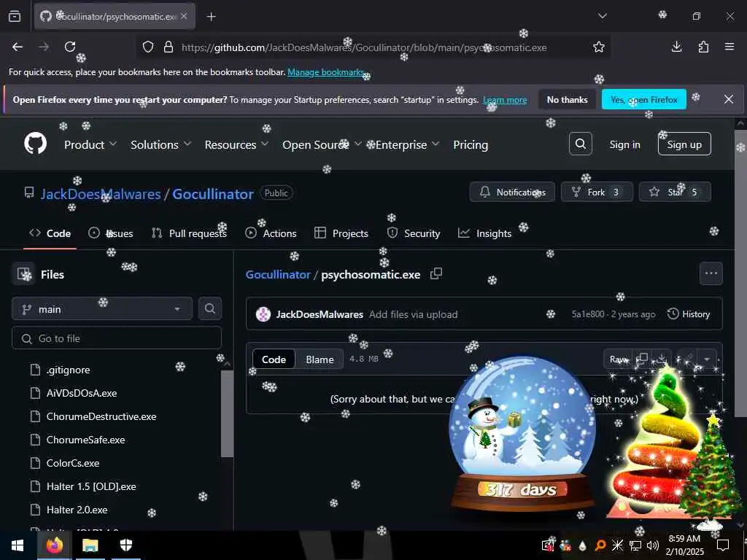Expand the Open Source menu
Viewport: 747px width, 560px height.
(322, 145)
